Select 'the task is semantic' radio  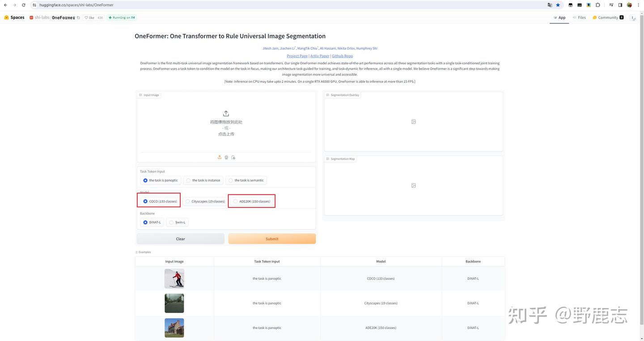(246, 180)
